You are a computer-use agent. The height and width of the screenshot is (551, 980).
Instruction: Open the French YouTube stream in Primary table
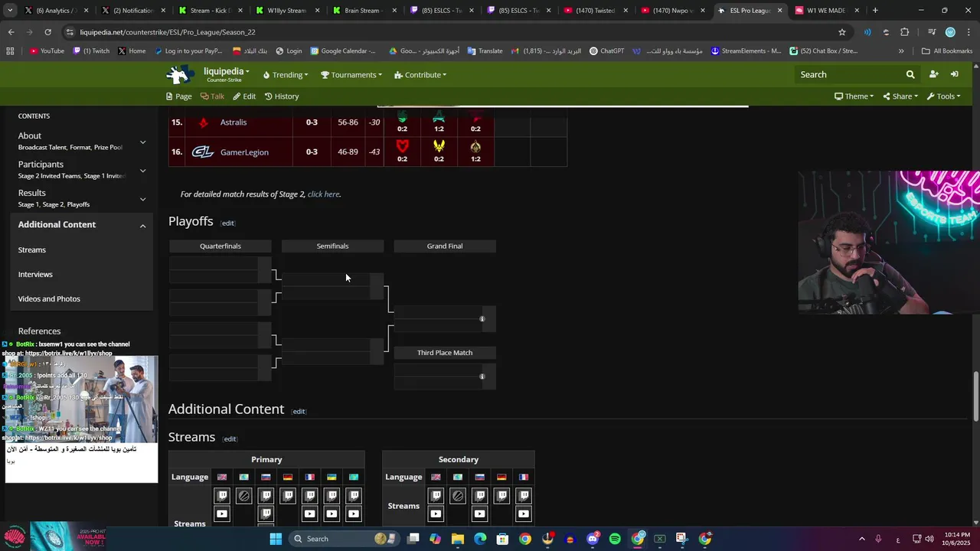click(x=309, y=514)
